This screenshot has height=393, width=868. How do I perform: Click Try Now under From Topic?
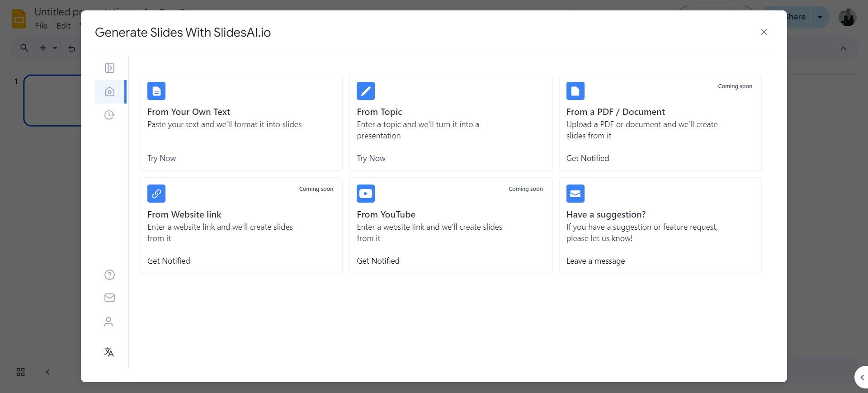pyautogui.click(x=371, y=158)
